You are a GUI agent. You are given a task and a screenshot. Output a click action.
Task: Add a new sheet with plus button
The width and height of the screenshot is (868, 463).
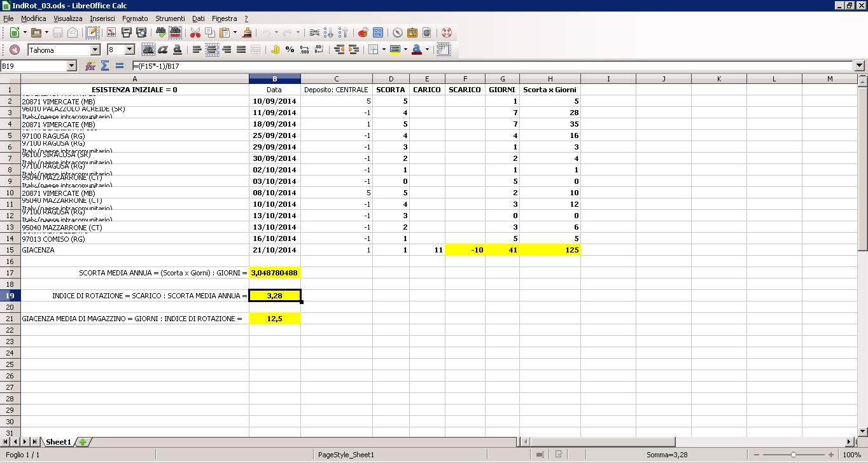pyautogui.click(x=82, y=441)
